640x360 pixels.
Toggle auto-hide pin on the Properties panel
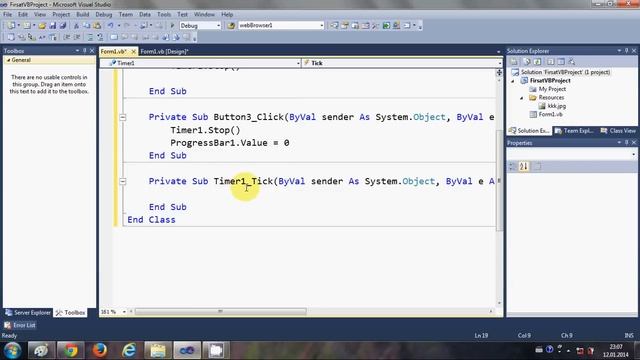point(627,142)
